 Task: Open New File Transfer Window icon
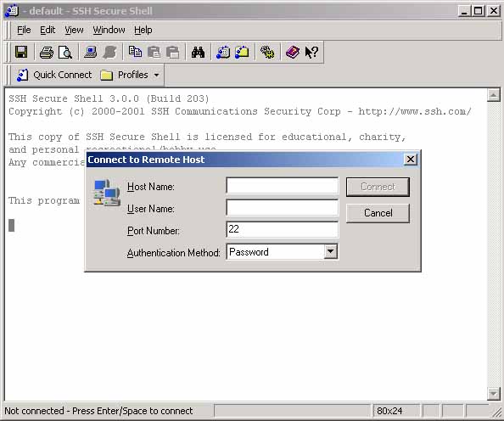tap(242, 52)
